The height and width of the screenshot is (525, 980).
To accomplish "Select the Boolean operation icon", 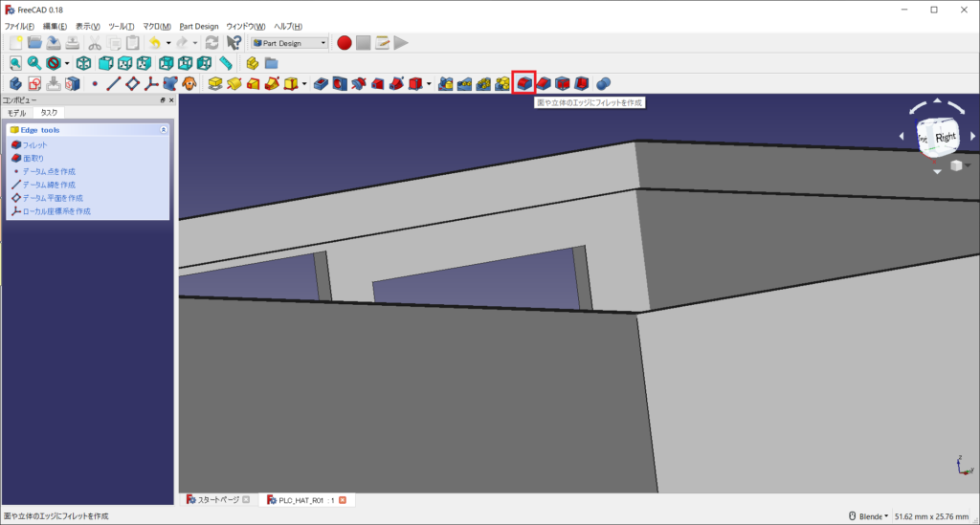I will pyautogui.click(x=603, y=84).
